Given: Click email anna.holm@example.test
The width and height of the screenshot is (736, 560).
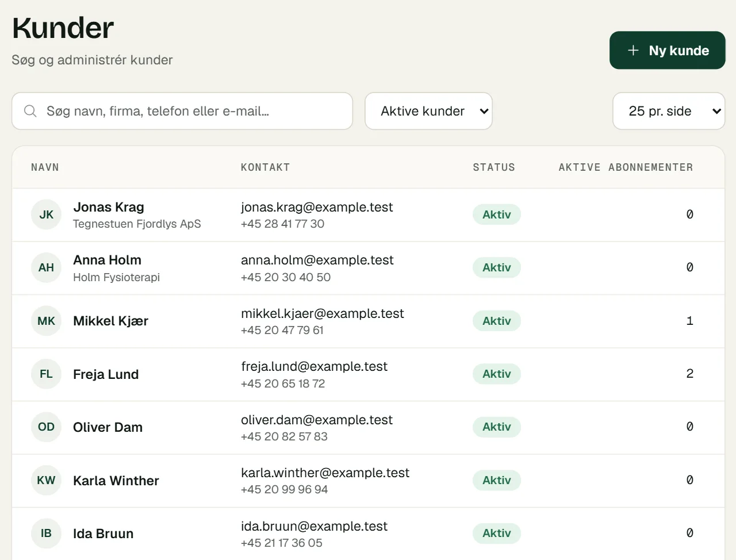Looking at the screenshot, I should (317, 260).
